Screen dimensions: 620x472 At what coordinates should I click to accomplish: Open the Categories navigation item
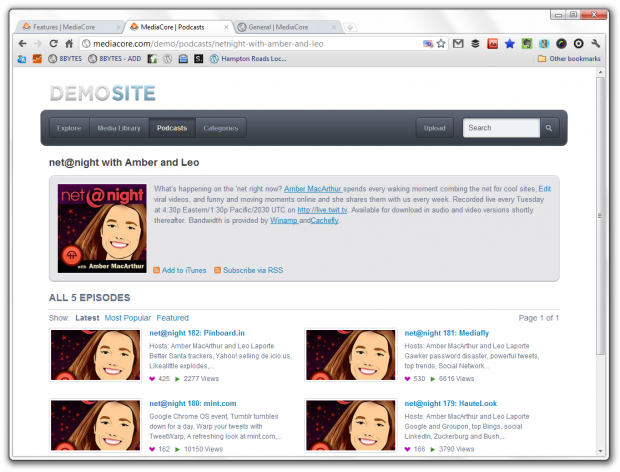(x=221, y=128)
